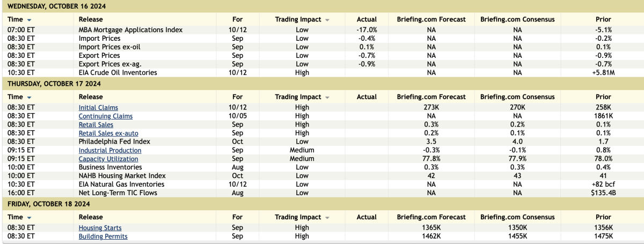Click the Time sort arrow under Wednesday, October 16
This screenshot has height=244, width=644.
[x=29, y=20]
